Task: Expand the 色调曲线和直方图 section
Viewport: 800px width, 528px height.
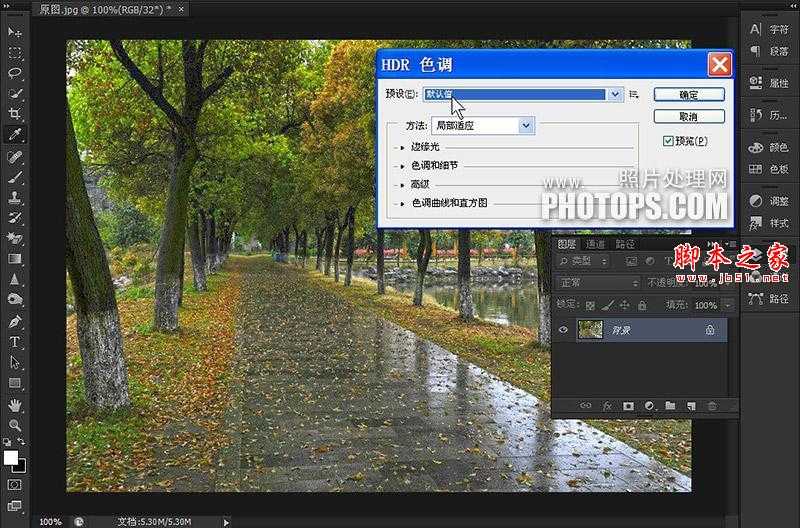Action: [402, 203]
